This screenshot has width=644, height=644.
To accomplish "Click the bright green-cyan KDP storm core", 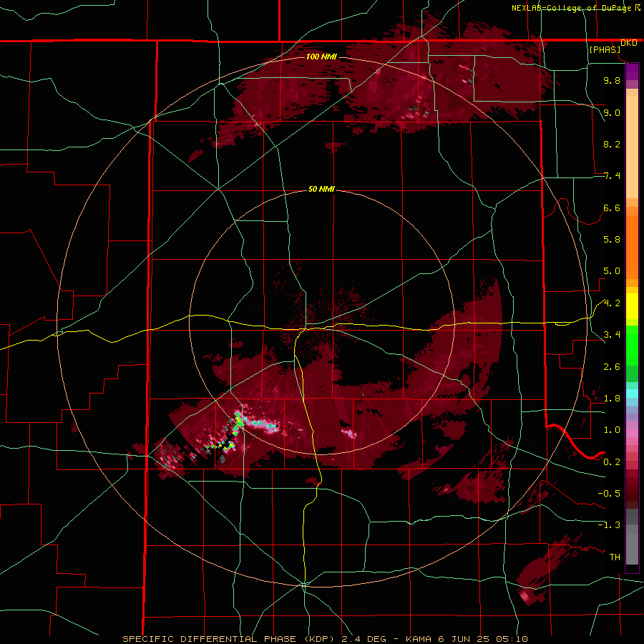I will (x=238, y=421).
